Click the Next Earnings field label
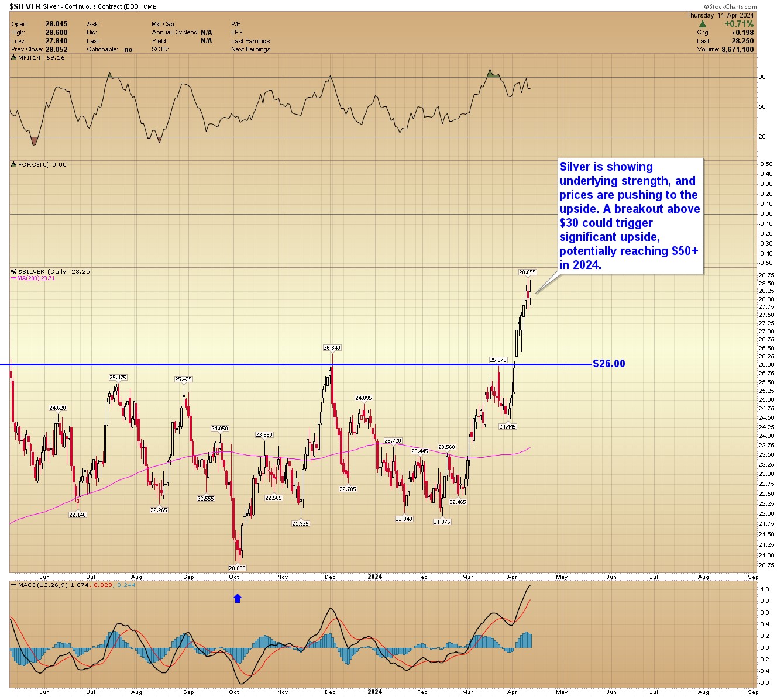Viewport: 784px width, 697px height. (x=251, y=50)
